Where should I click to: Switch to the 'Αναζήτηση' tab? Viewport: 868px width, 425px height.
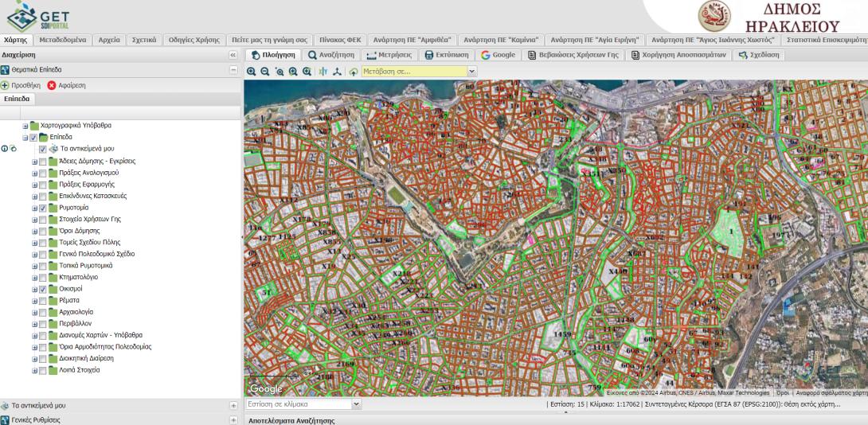tap(331, 55)
